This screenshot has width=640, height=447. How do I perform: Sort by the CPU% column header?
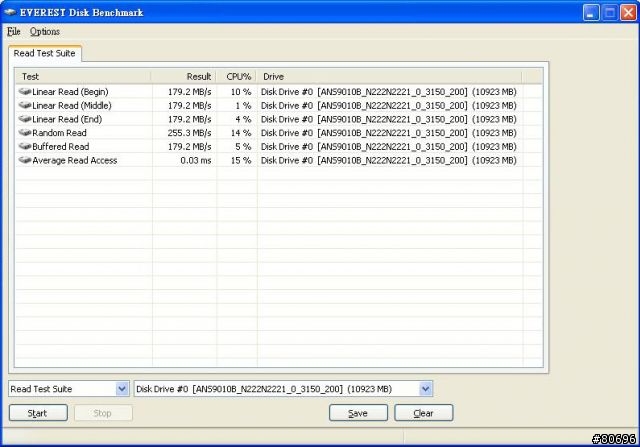point(237,76)
